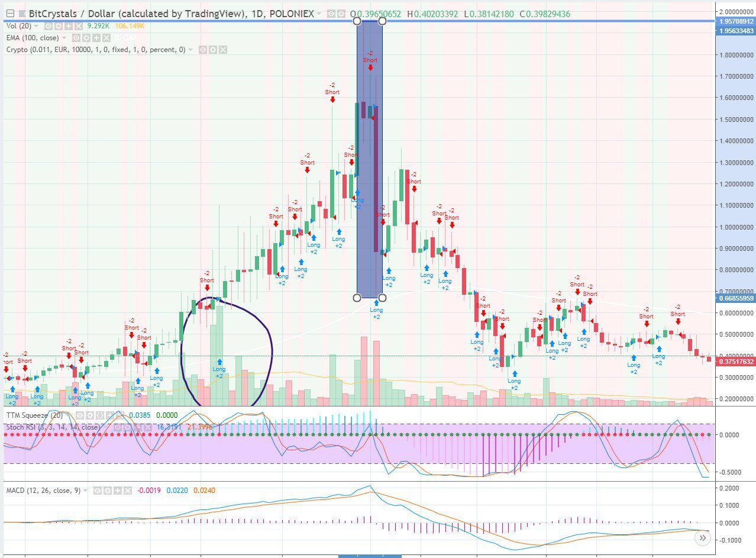Click the TTM Squeeze (20) legend label
This screenshot has width=756, height=558.
point(34,415)
